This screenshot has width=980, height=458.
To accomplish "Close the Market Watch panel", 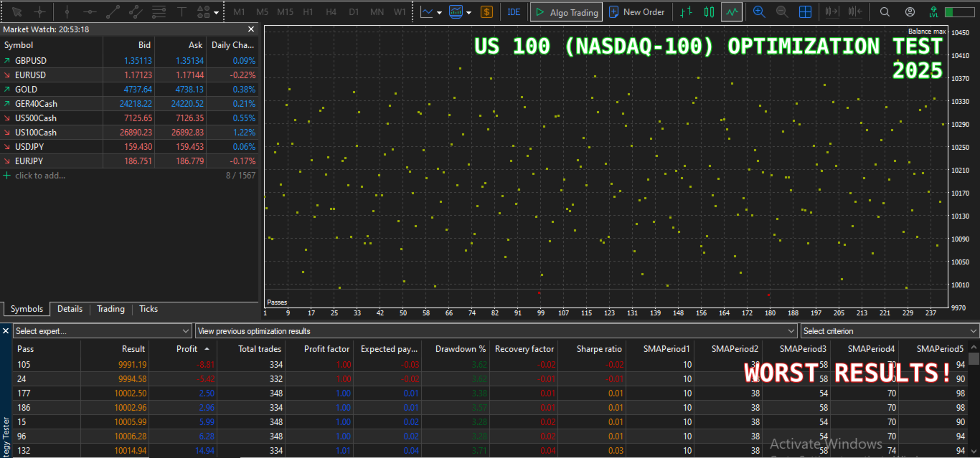I will click(x=251, y=29).
